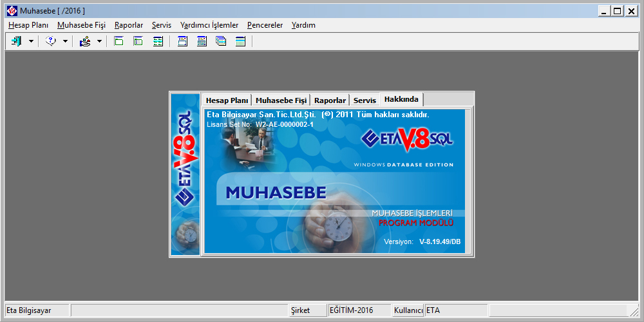This screenshot has width=644, height=322.
Task: Click the green window with list lines icon
Action: click(138, 41)
